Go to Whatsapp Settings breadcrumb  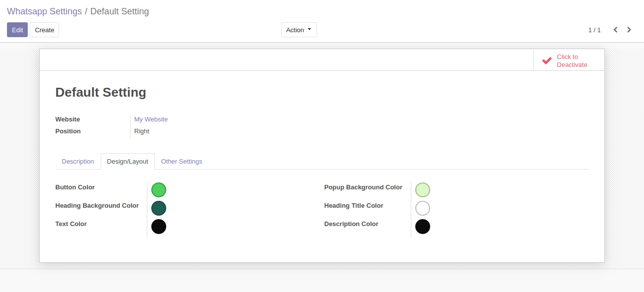(44, 11)
